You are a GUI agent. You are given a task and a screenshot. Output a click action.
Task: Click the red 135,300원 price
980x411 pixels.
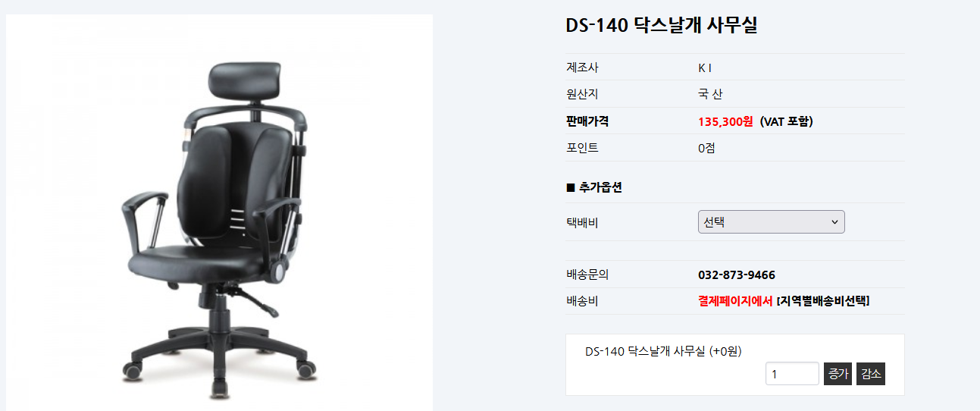(725, 121)
